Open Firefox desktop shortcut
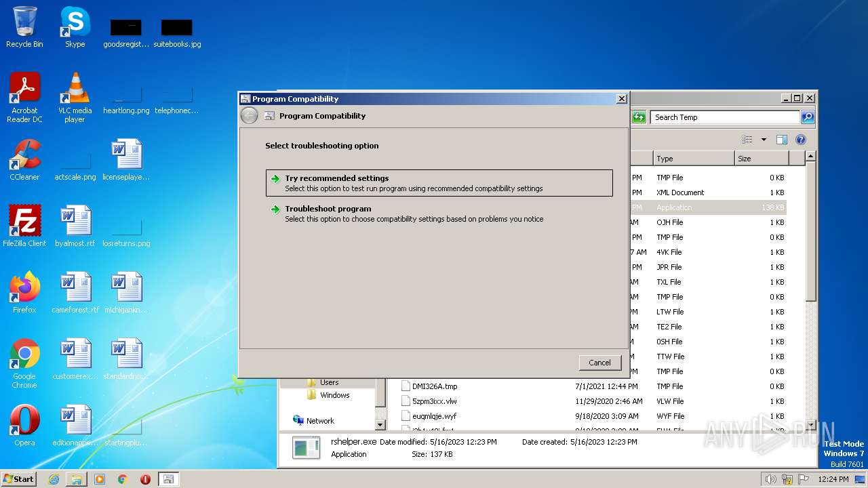This screenshot has height=488, width=868. 24,293
